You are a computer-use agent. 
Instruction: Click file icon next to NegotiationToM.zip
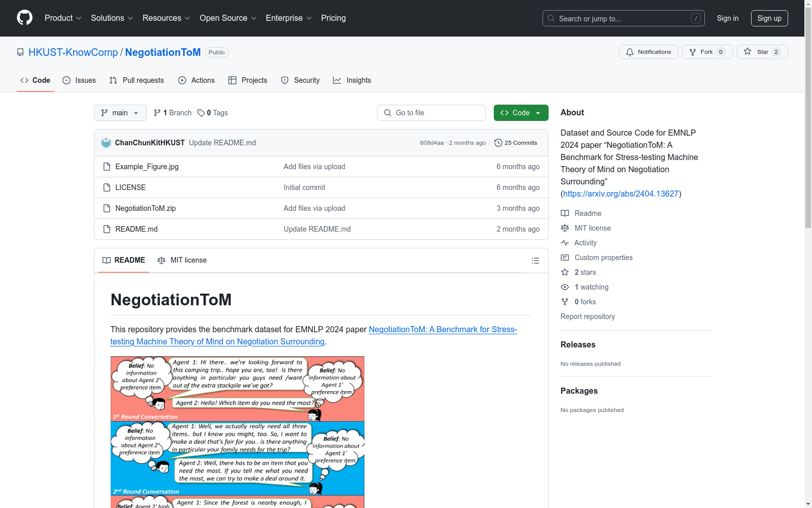[x=107, y=208]
